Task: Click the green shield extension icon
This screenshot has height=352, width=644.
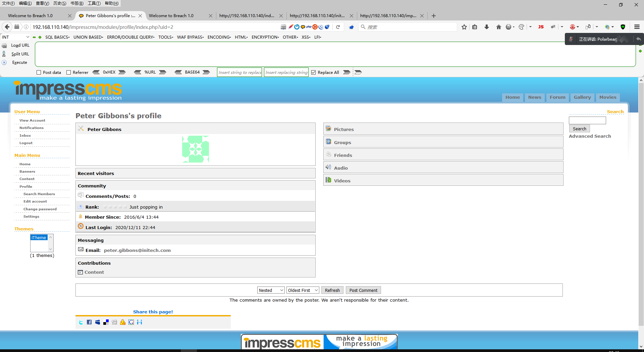Action: tap(623, 27)
